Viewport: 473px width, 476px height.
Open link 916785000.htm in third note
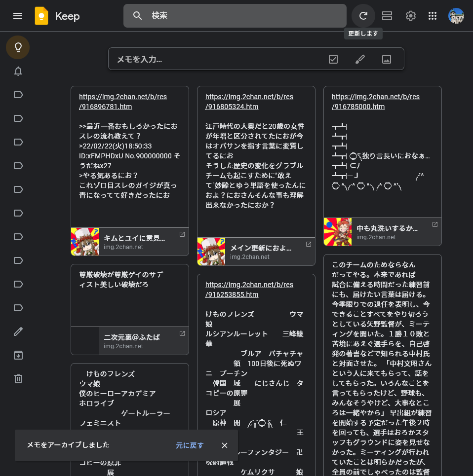click(375, 102)
